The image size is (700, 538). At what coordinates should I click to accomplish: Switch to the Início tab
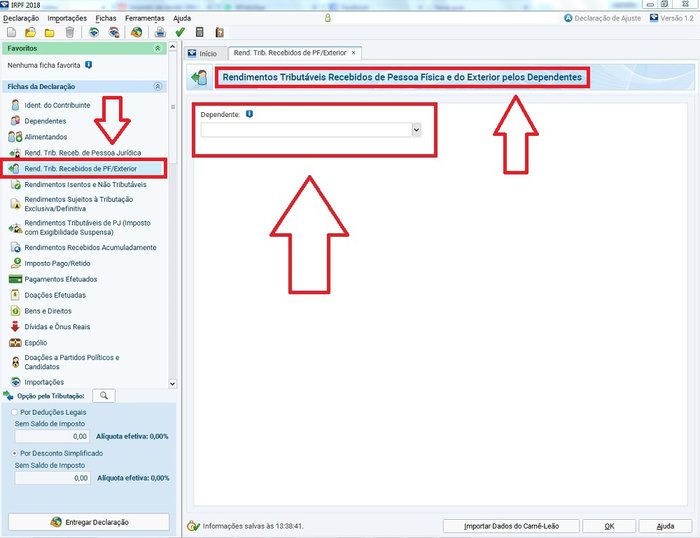pos(203,52)
